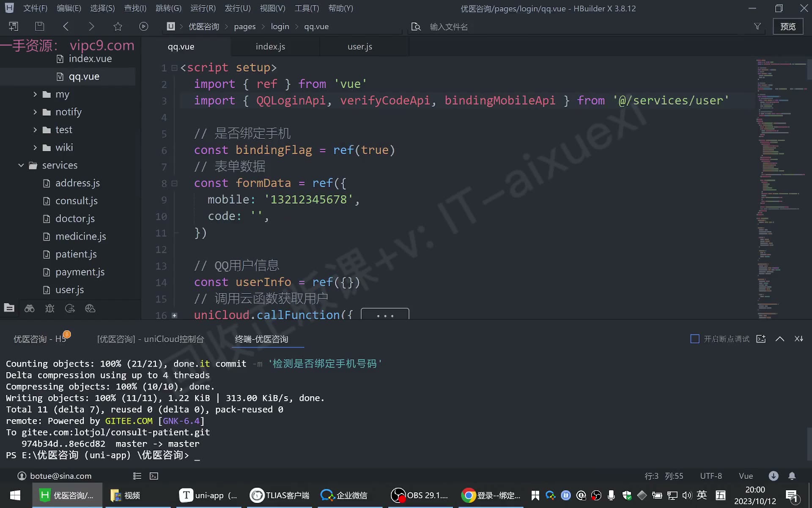Click the 预览 preview button
The image size is (812, 508).
[x=788, y=26]
